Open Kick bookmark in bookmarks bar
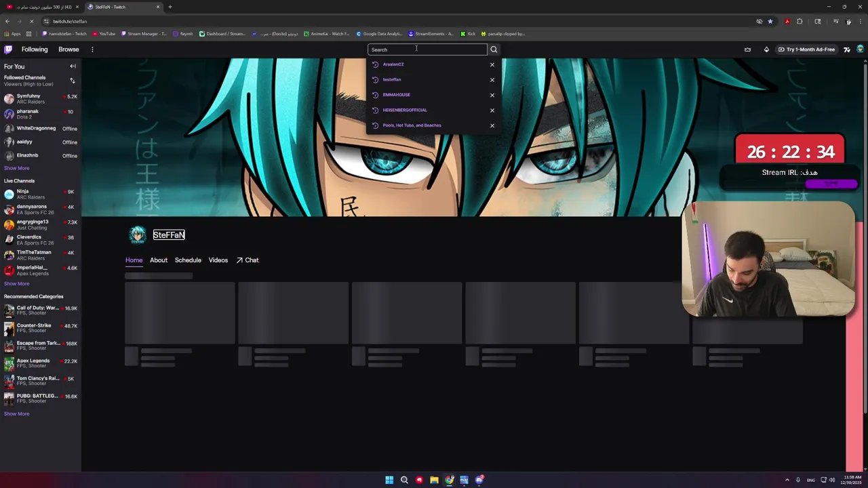 [468, 34]
